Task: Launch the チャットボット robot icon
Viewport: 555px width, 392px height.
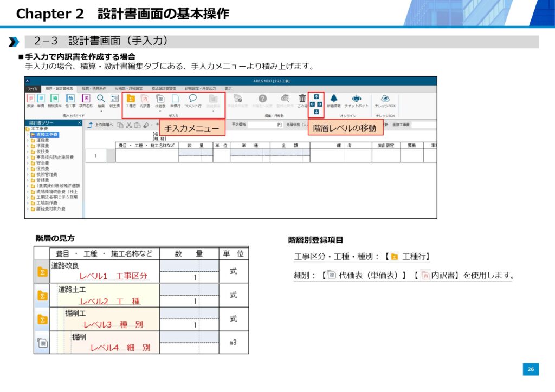Action: (x=356, y=99)
